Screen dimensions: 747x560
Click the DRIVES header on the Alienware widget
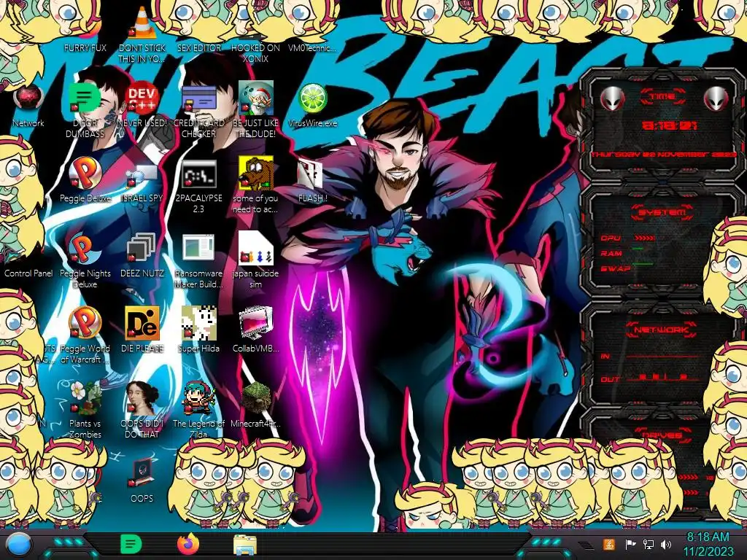coord(662,435)
